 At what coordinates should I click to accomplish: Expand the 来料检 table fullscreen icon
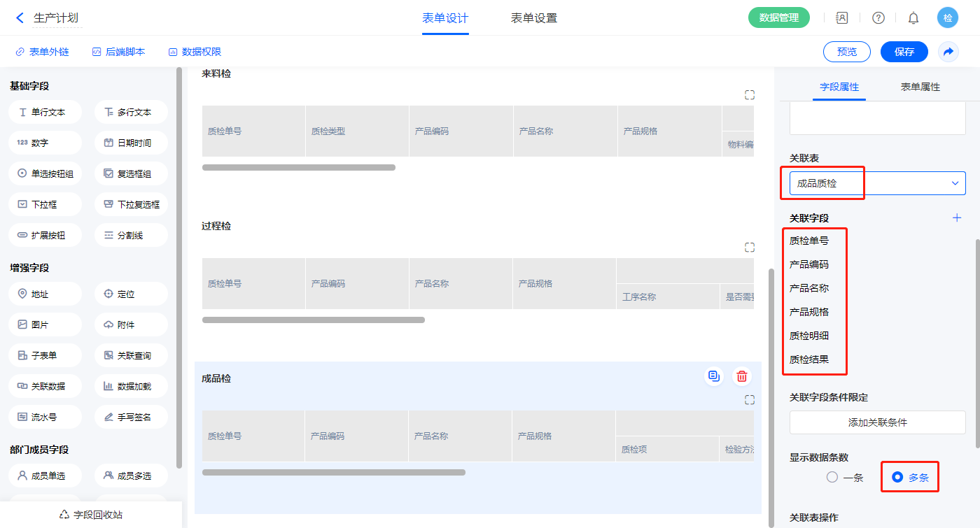[750, 95]
